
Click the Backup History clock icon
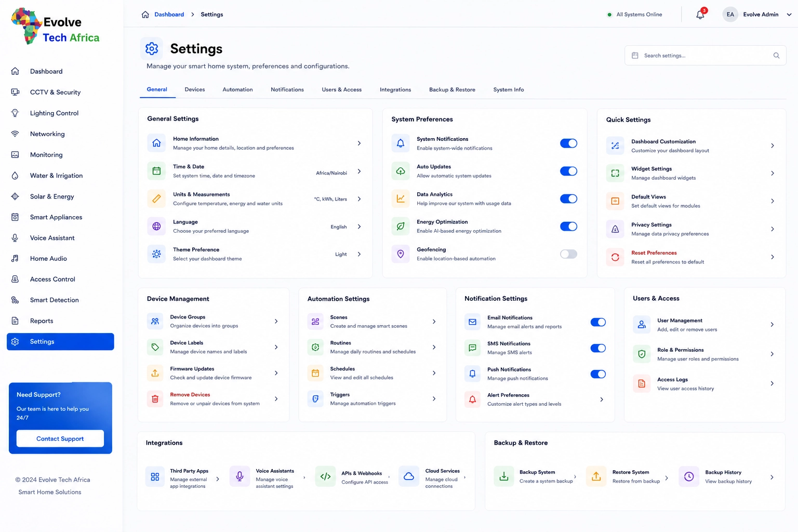coord(689,476)
